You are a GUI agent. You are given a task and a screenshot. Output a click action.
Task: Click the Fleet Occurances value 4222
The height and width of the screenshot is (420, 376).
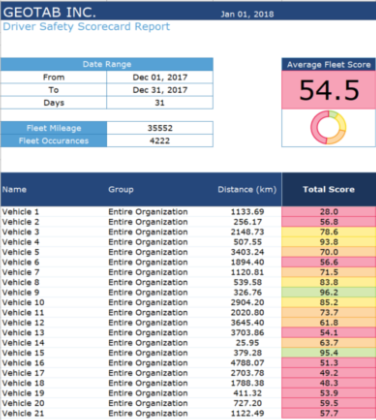tap(160, 141)
